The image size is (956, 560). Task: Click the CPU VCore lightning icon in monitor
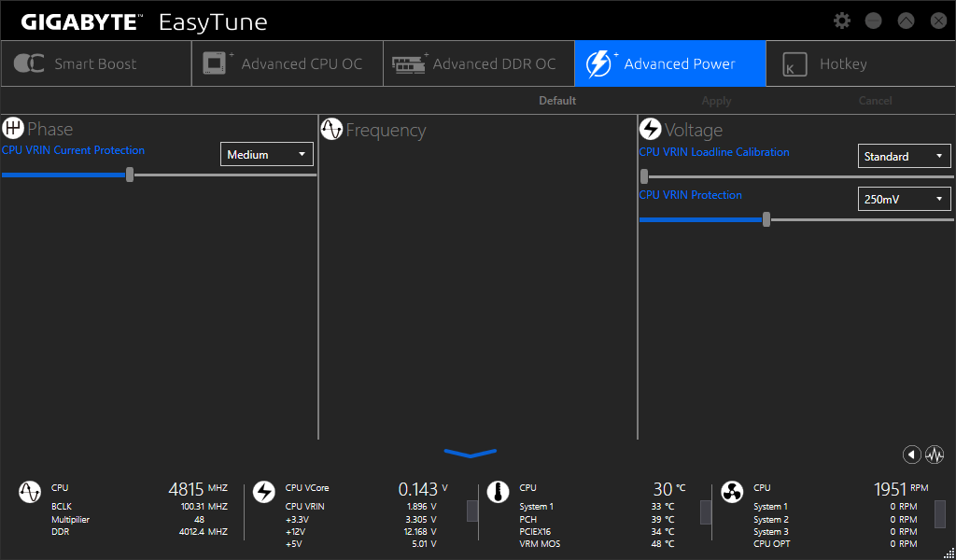(x=264, y=491)
